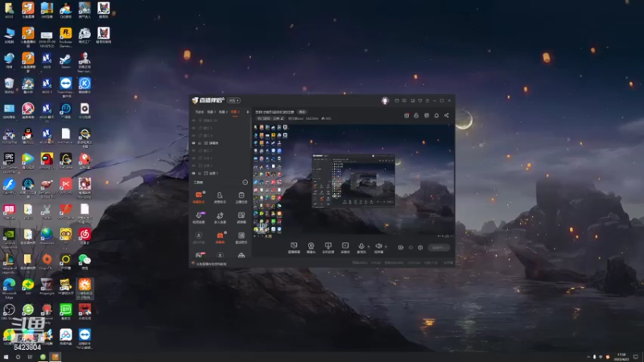Image resolution: width=644 pixels, height=362 pixels.
Task: Add a new scene with the plus button
Action: (247, 112)
